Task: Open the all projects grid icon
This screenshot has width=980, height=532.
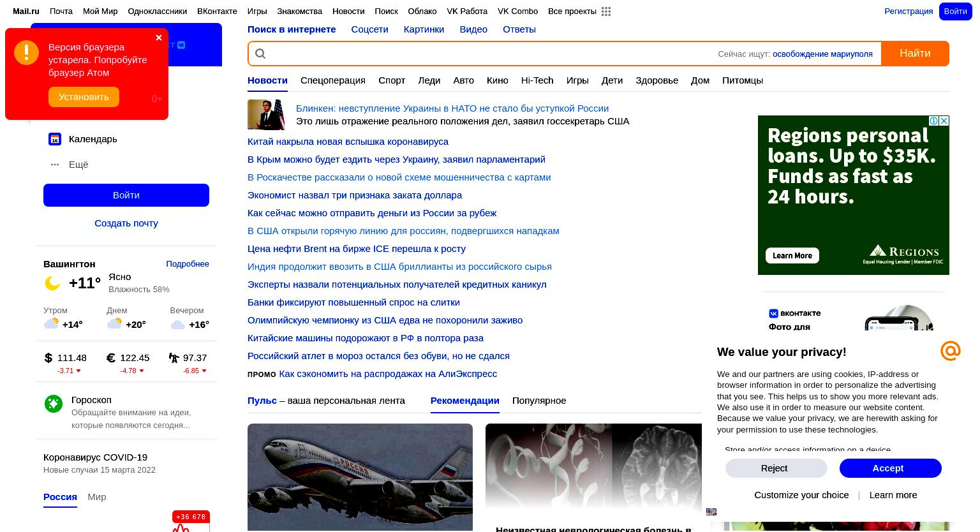Action: tap(606, 11)
